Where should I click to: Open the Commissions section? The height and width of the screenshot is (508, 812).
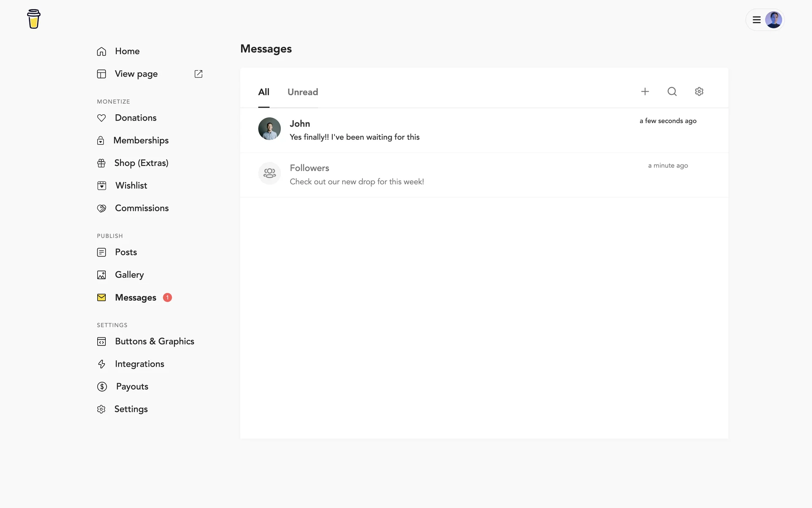point(141,208)
